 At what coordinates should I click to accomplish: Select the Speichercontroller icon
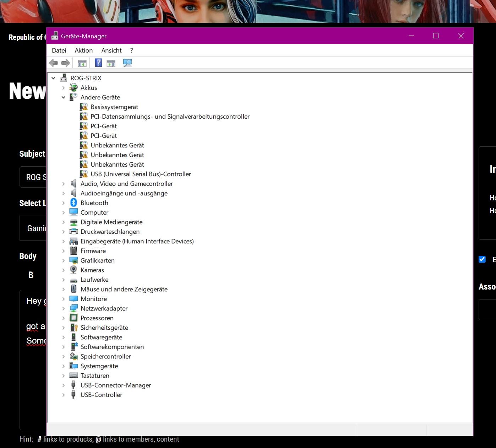coord(73,356)
